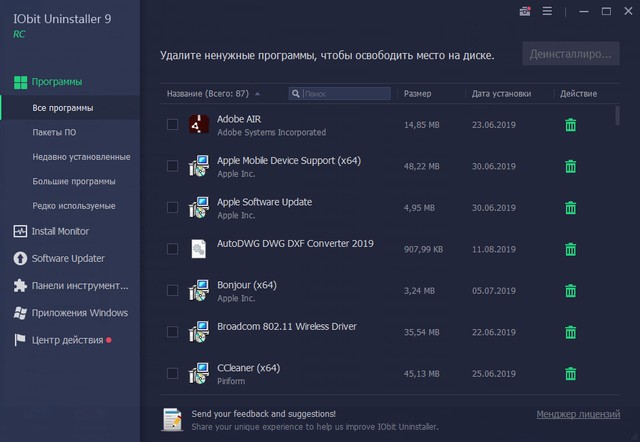640x442 pixels.
Task: Open the Install Monitor section
Action: pos(60,231)
